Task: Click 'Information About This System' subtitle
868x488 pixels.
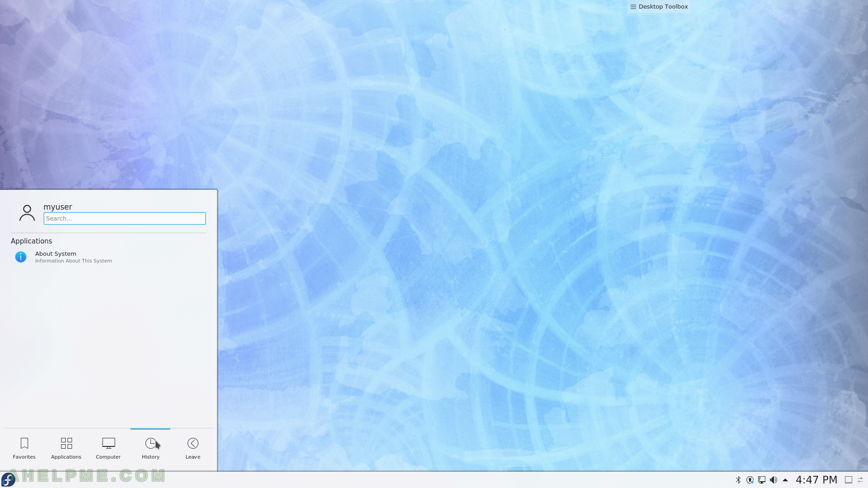Action: click(74, 261)
